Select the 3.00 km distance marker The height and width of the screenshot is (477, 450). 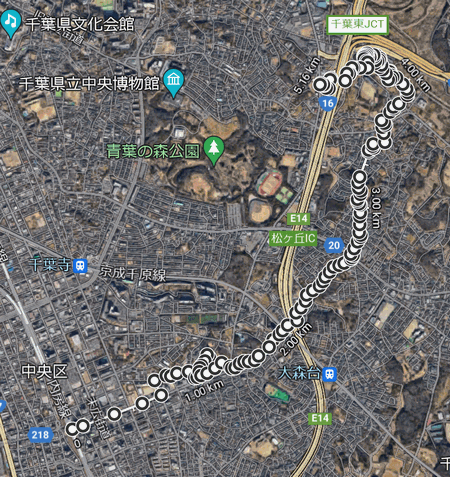pos(376,208)
